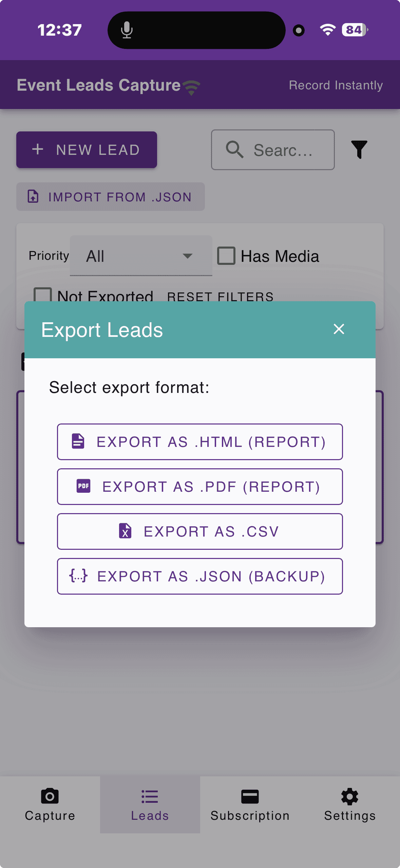
Task: Click the magnifier search icon
Action: click(x=235, y=150)
